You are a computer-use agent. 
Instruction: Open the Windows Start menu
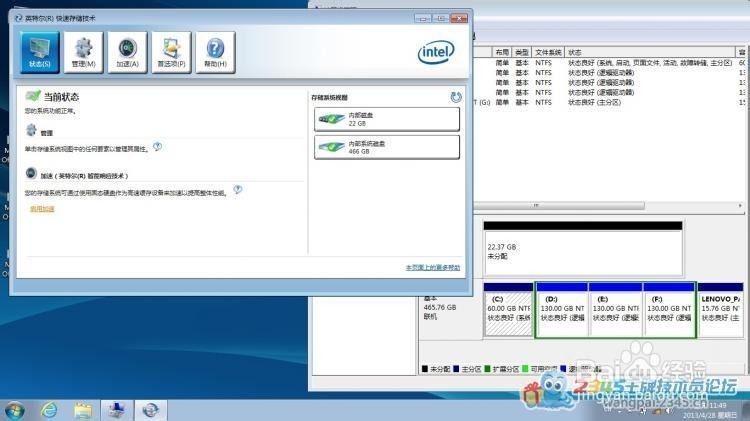14,411
